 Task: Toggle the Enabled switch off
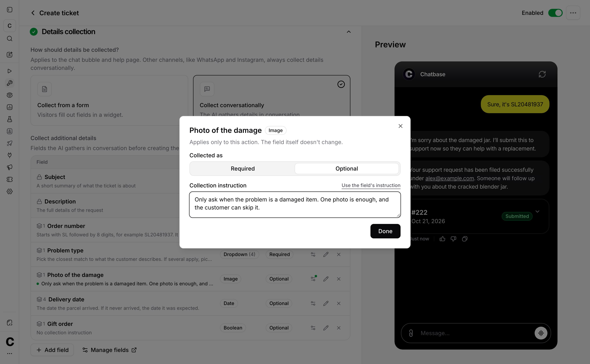tap(555, 13)
